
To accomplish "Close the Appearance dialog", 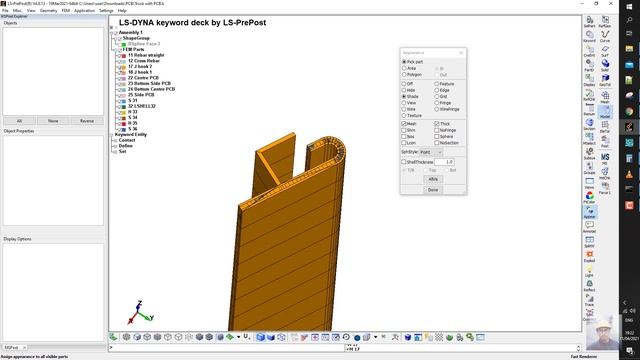I will pyautogui.click(x=461, y=53).
